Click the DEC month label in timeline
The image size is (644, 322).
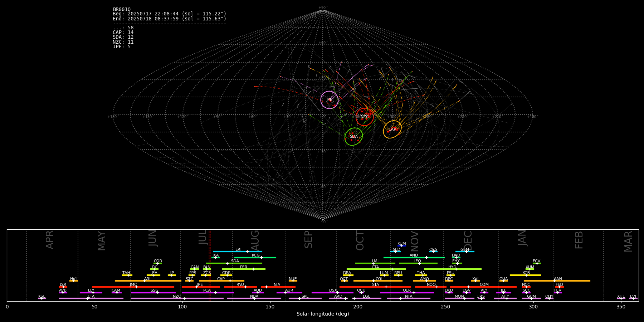point(468,240)
